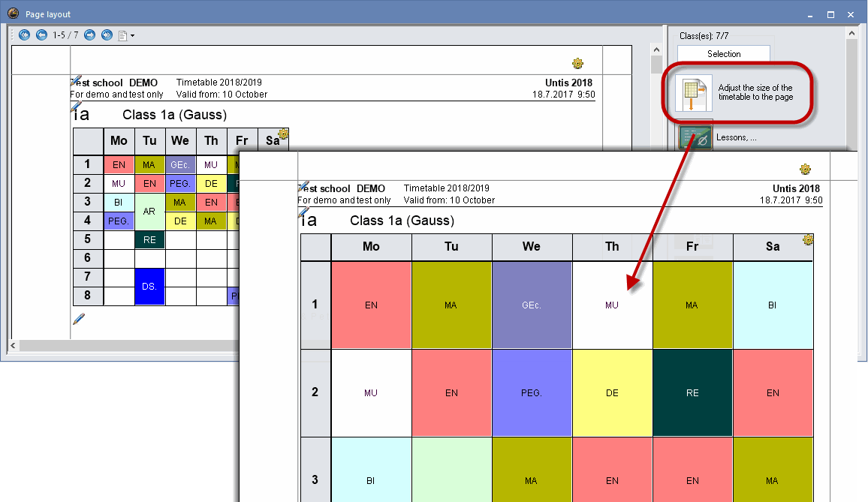This screenshot has height=502, width=868.
Task: Click the 'Class 1a (Gauss)' title in the enlarged preview
Action: (x=402, y=221)
